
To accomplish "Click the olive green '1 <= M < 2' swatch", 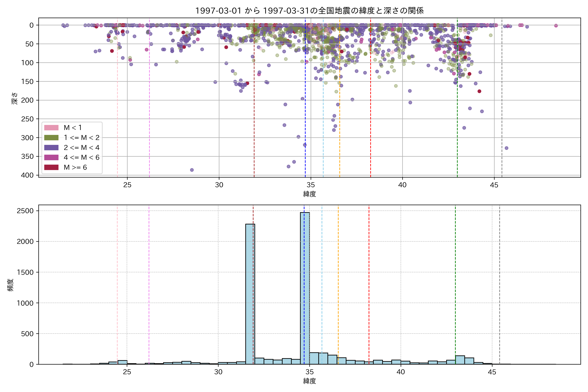I will click(51, 138).
